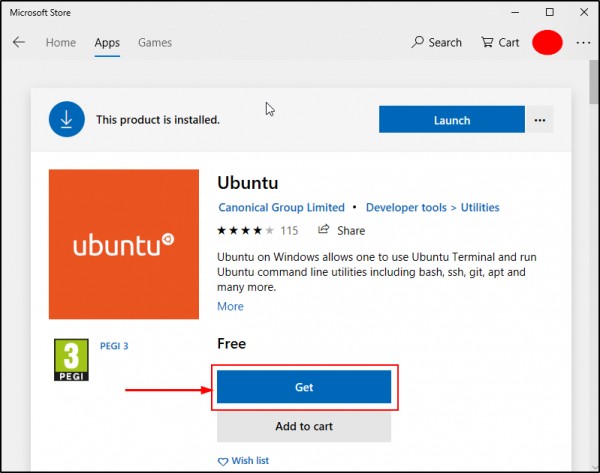Screen dimensions: 600x473
Task: Open the Games tab
Action: click(x=155, y=42)
